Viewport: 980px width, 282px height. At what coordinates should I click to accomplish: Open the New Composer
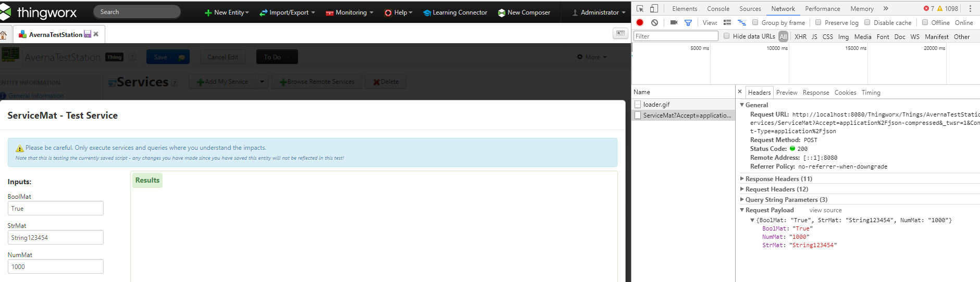[524, 12]
